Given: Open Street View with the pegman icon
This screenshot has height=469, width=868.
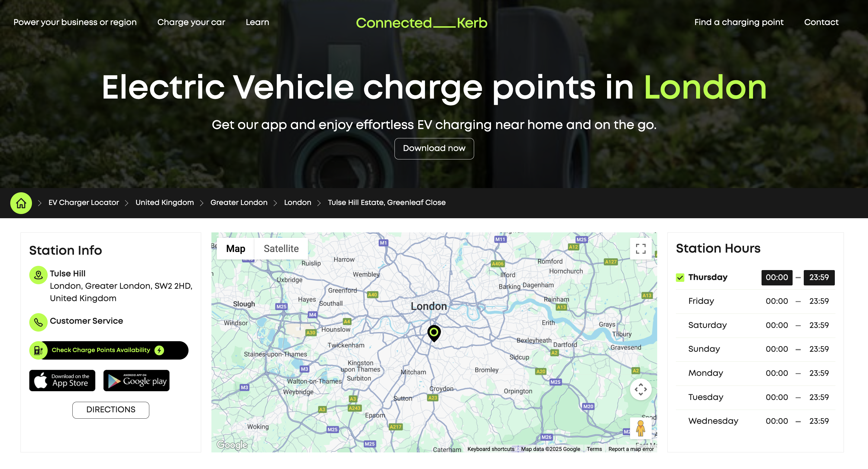Looking at the screenshot, I should (x=641, y=428).
